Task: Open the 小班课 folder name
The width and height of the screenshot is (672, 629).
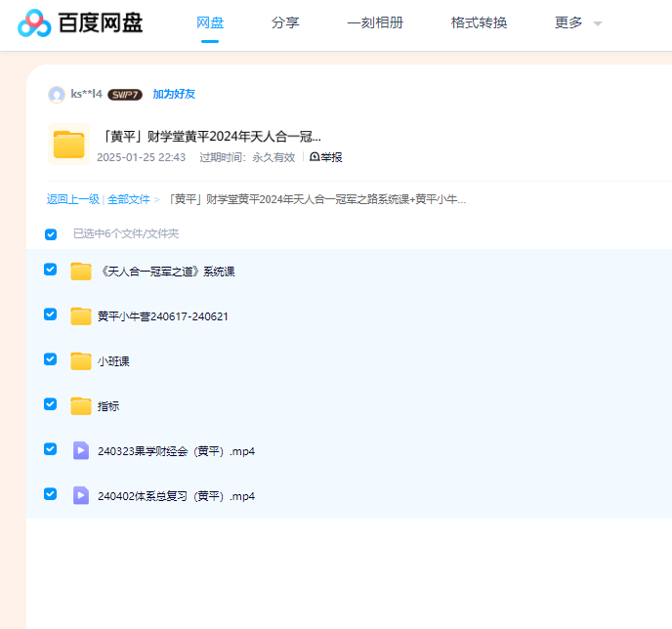Action: tap(113, 361)
